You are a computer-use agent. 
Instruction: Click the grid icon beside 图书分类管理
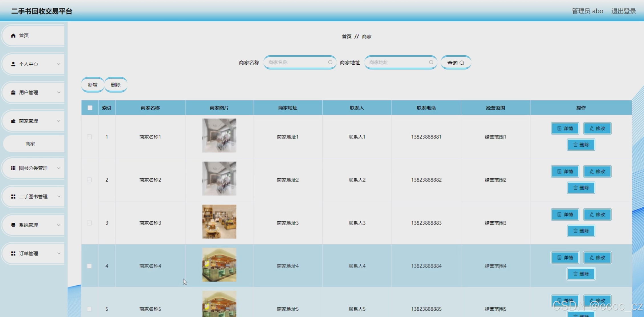coord(13,168)
